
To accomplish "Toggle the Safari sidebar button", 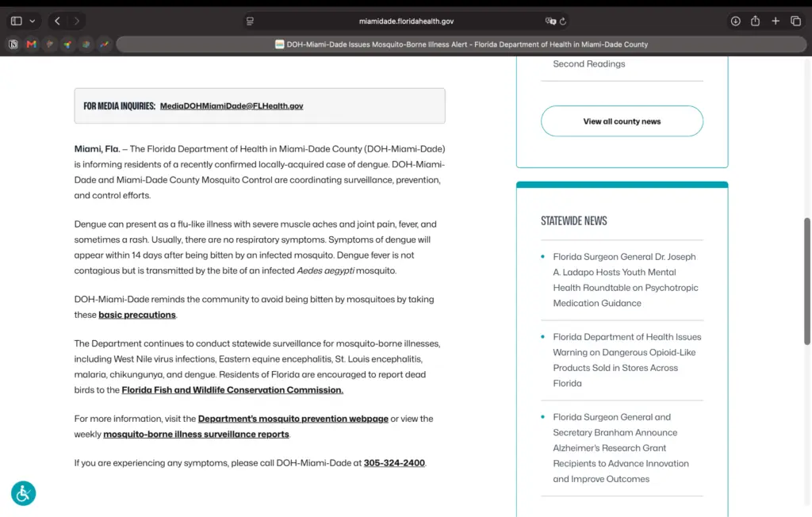I will 16,21.
